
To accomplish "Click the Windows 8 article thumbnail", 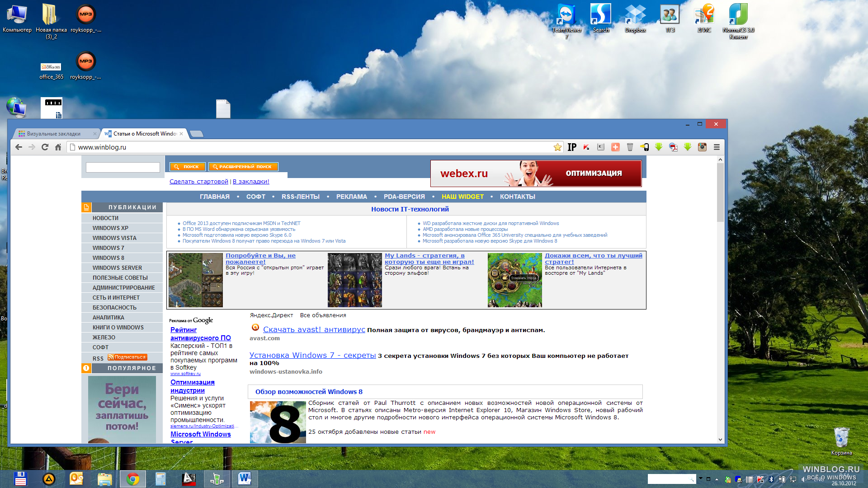I will (x=278, y=422).
